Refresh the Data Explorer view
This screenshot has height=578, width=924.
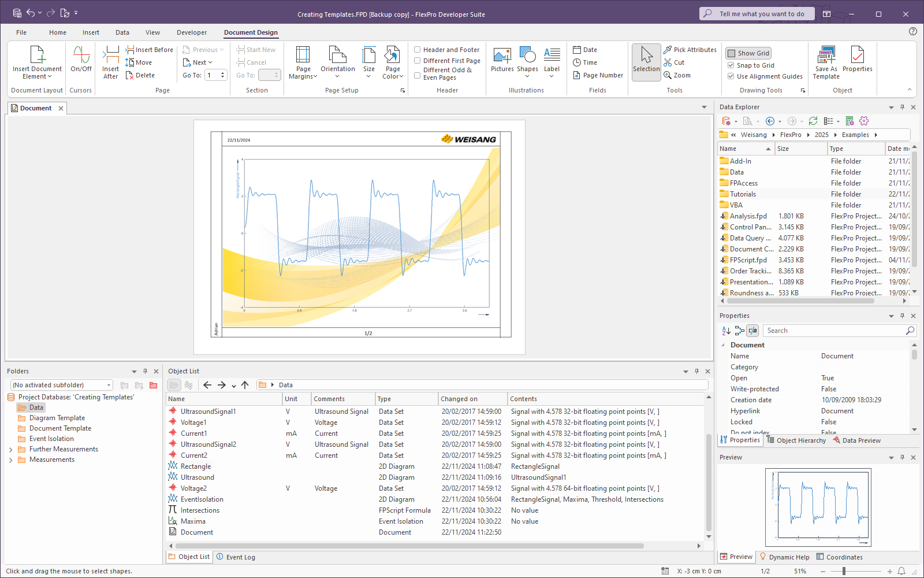pyautogui.click(x=813, y=121)
